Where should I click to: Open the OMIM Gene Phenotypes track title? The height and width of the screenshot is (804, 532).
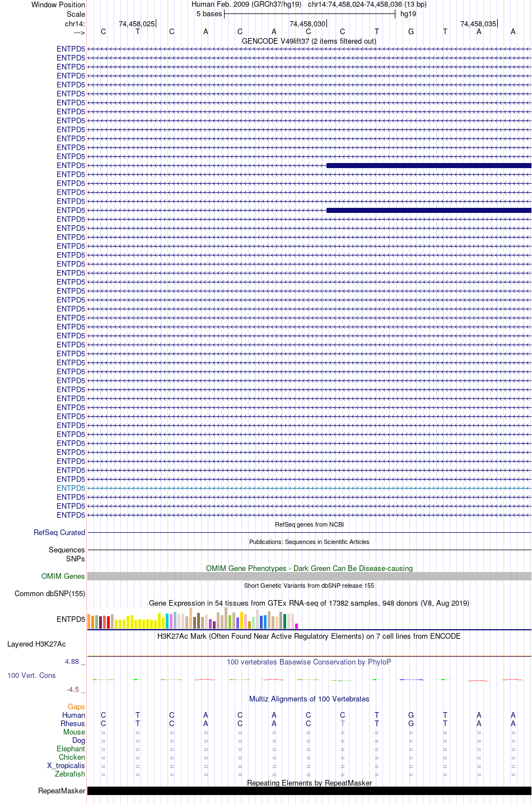coord(309,568)
